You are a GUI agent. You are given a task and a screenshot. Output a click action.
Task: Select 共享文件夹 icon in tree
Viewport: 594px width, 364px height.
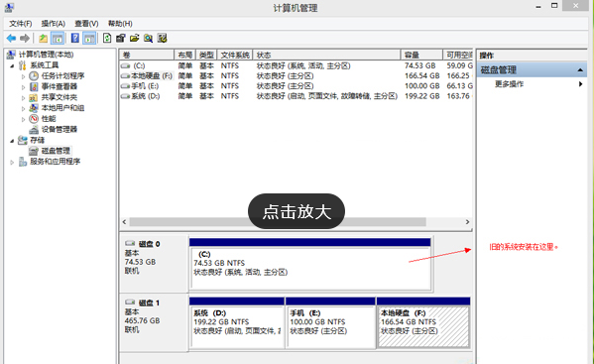click(34, 97)
